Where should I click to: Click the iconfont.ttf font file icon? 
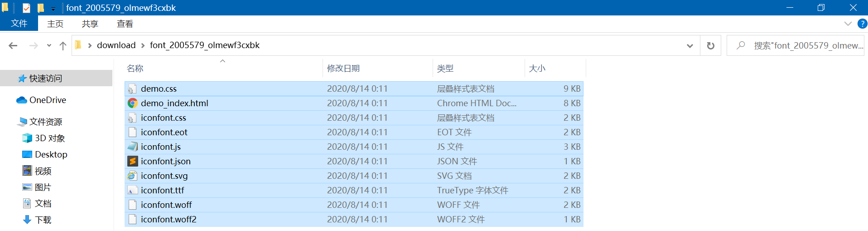coord(132,191)
